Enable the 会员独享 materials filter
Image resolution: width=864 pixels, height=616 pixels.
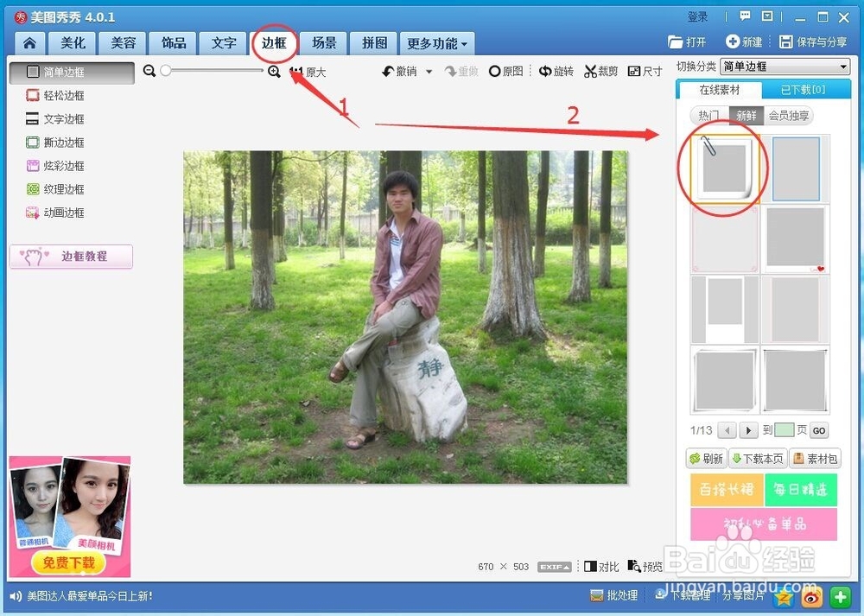click(787, 115)
